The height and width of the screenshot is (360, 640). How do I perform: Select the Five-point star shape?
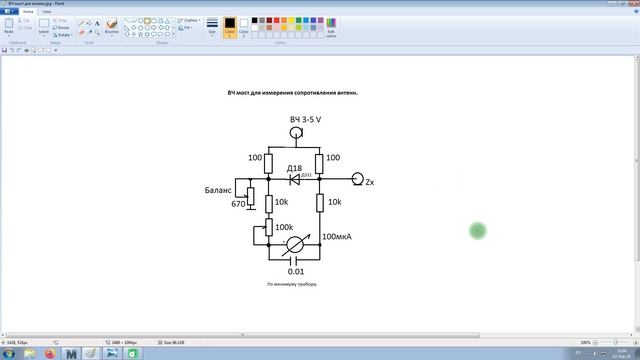click(140, 34)
